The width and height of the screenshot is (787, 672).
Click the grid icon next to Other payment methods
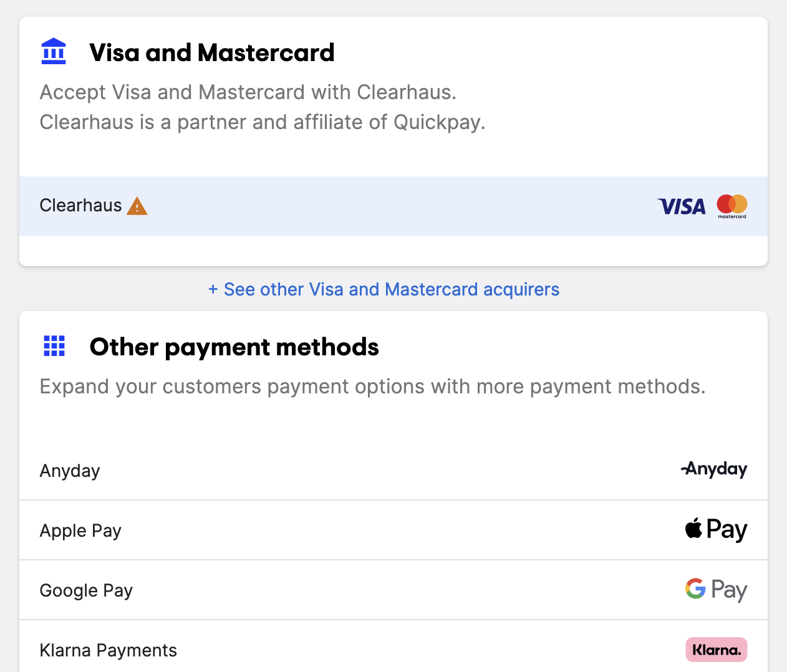pyautogui.click(x=54, y=346)
